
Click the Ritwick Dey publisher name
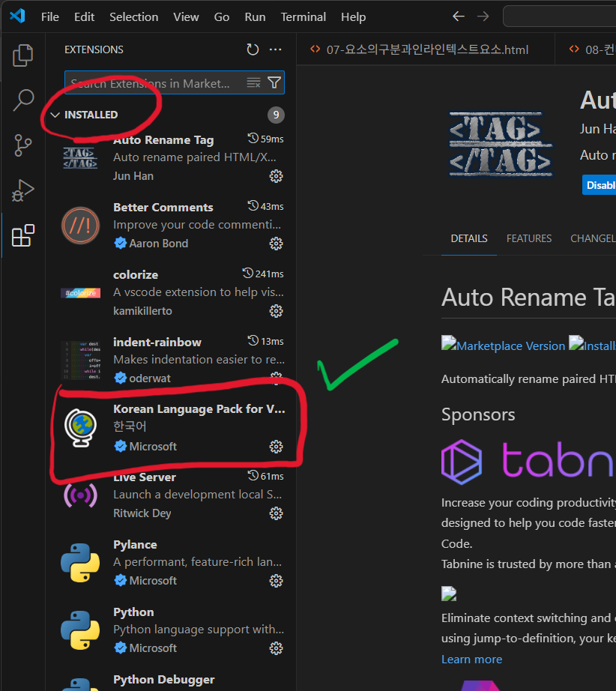coord(142,513)
